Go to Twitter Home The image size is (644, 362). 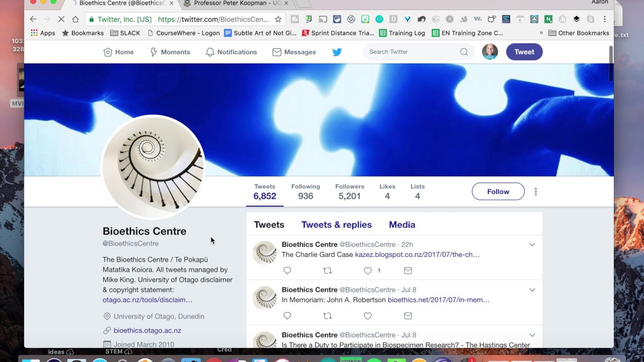118,52
